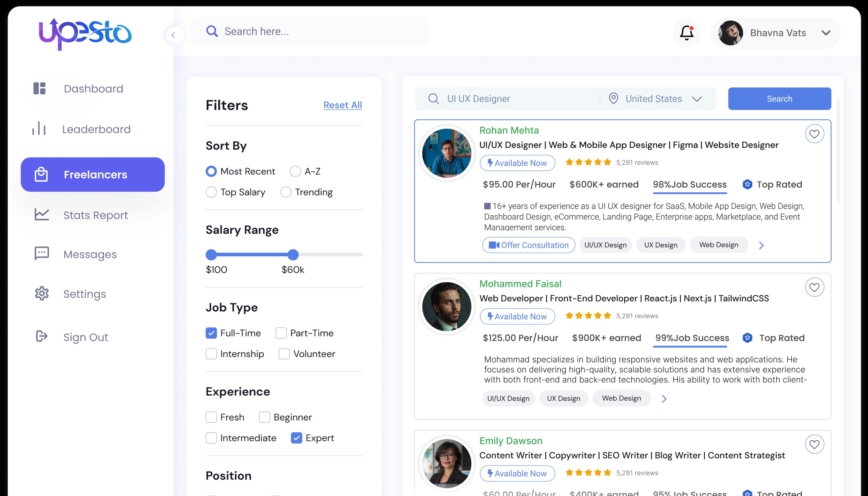Click Sign Out label
This screenshot has width=868, height=496.
[x=85, y=337]
